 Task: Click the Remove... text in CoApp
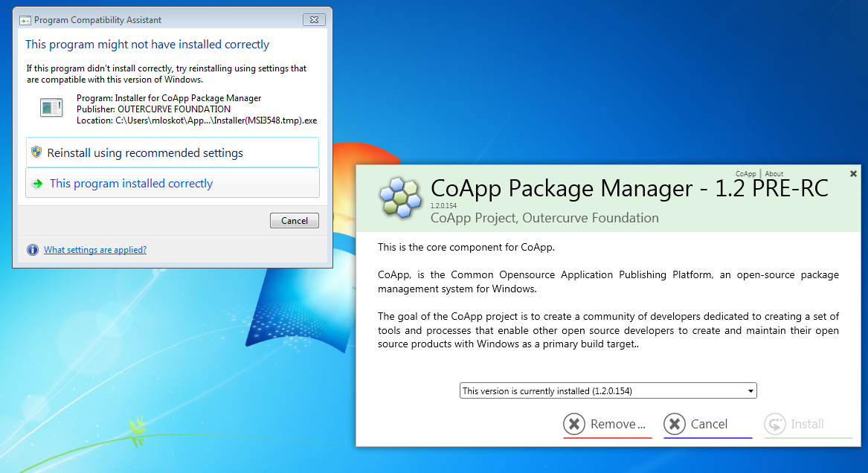[x=618, y=425]
